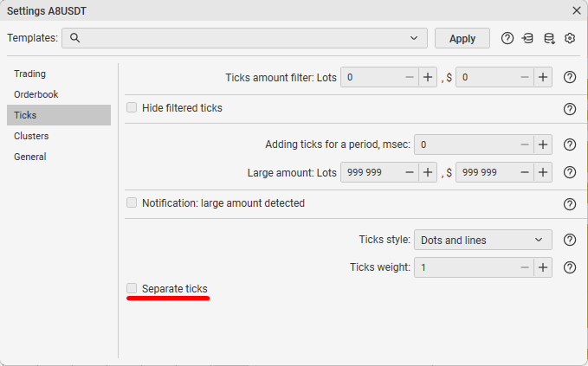Enable Hide filtered ticks checkbox
The image size is (588, 366).
click(132, 108)
